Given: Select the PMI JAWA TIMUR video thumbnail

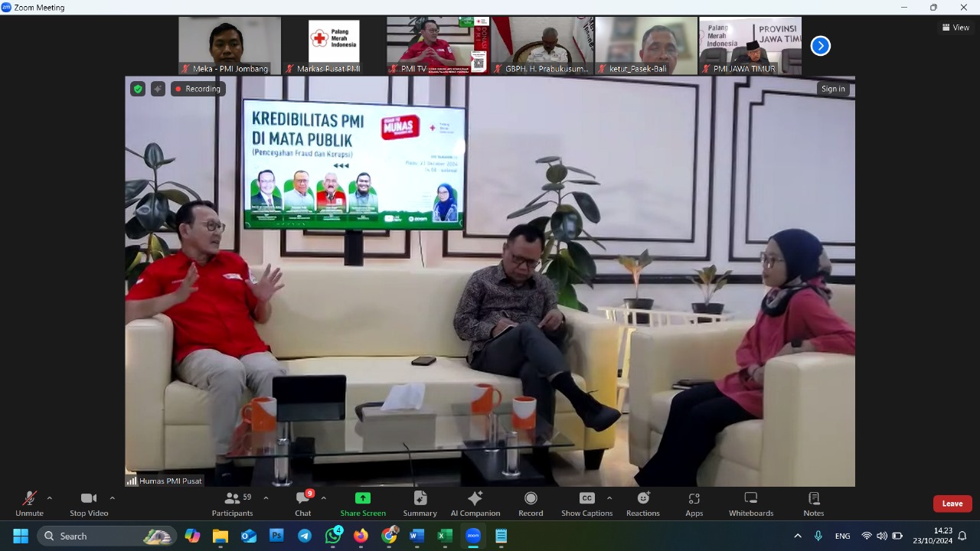Looking at the screenshot, I should [750, 46].
